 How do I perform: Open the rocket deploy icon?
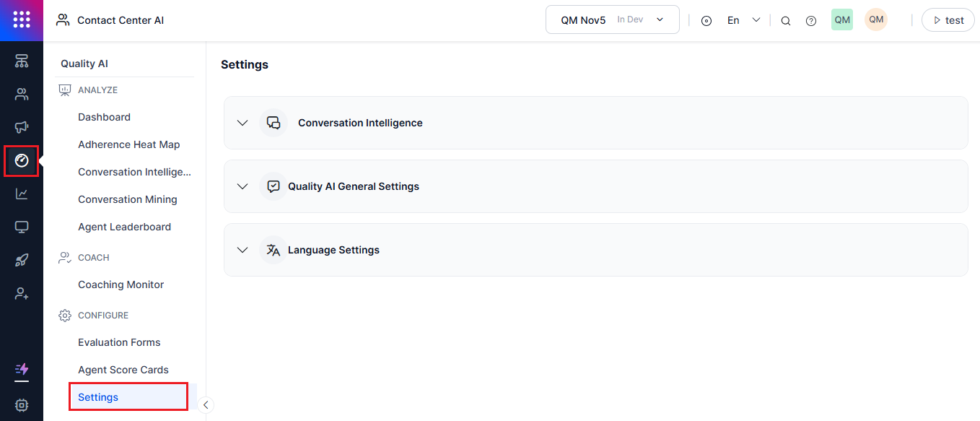22,261
